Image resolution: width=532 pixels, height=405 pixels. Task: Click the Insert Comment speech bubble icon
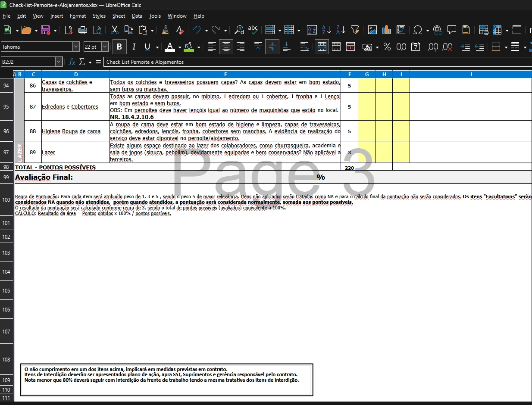pyautogui.click(x=451, y=30)
